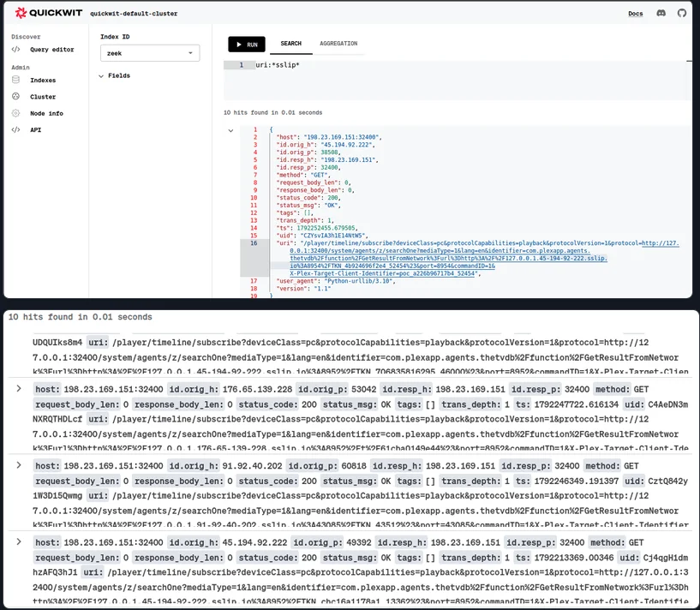The image size is (700, 610).
Task: Click the ts value 1792247722.616134
Action: [577, 404]
